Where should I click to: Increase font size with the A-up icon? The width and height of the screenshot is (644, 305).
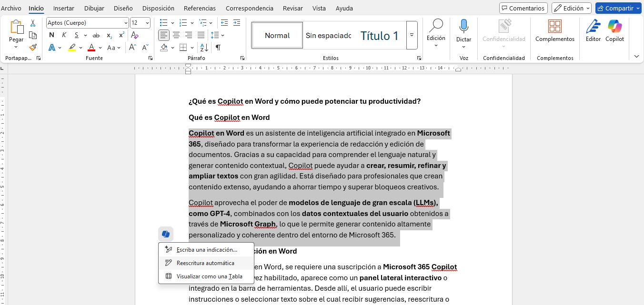133,48
